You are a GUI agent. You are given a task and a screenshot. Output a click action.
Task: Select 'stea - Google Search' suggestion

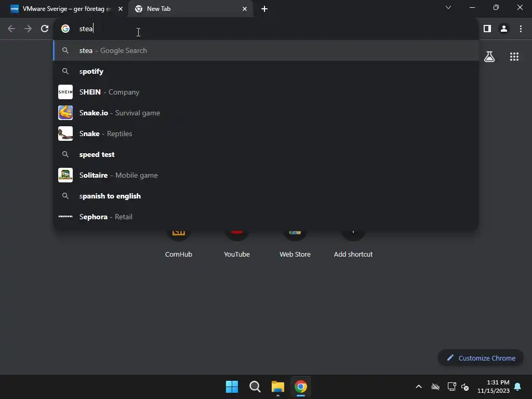[x=266, y=50]
